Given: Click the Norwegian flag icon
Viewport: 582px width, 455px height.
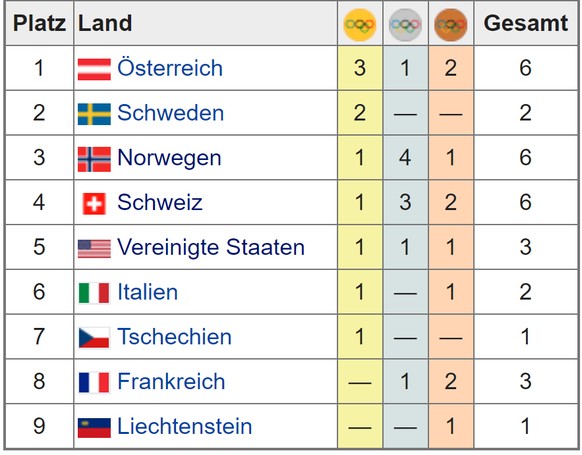Looking at the screenshot, I should (94, 159).
